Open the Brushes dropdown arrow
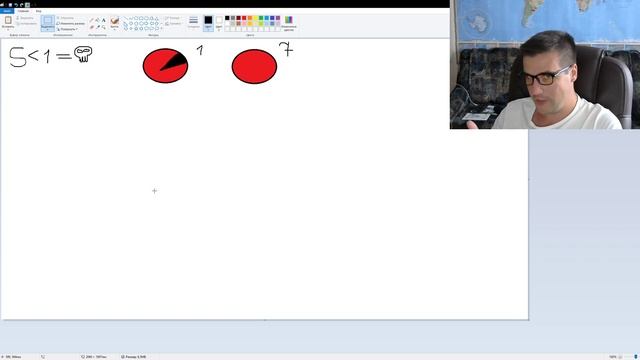The height and width of the screenshot is (360, 640). pyautogui.click(x=115, y=29)
